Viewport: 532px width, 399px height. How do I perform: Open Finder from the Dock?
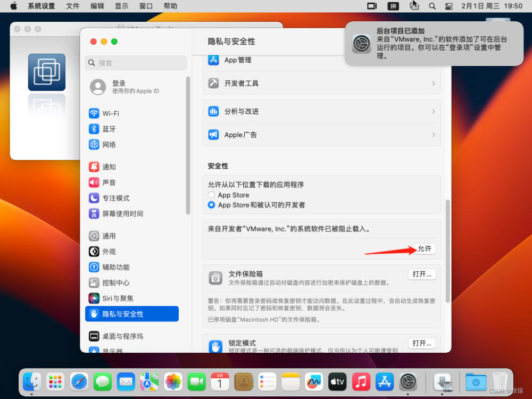32,381
